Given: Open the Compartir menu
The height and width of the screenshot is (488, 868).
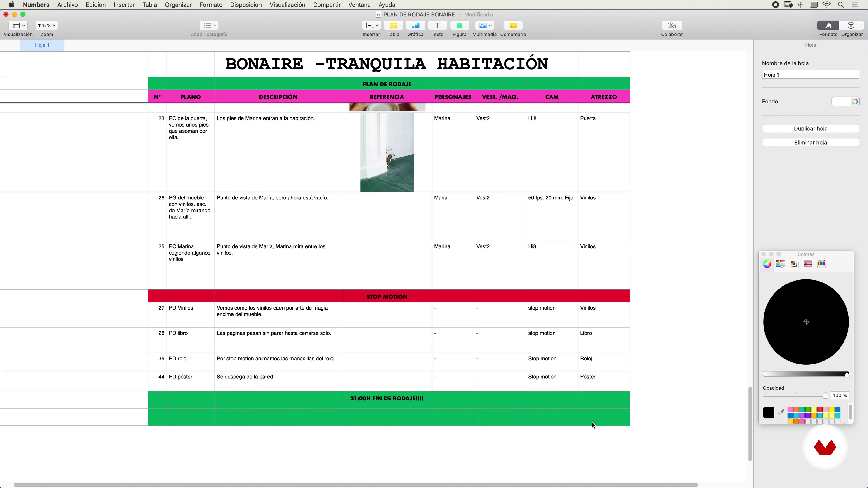Looking at the screenshot, I should (326, 5).
